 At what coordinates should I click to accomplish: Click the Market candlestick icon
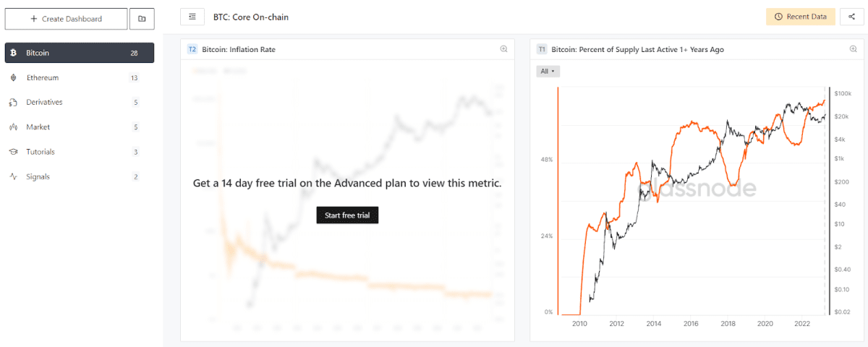click(x=13, y=127)
